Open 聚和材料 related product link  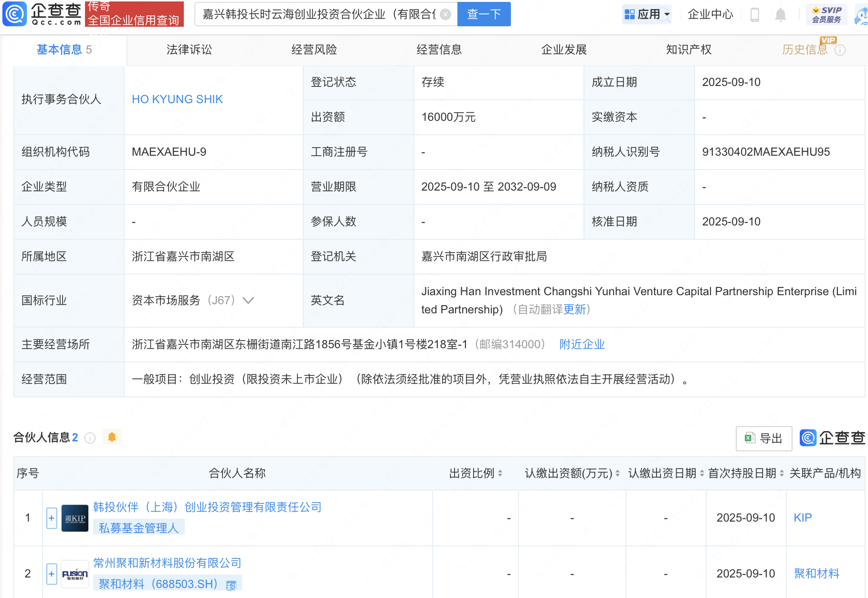[x=816, y=574]
